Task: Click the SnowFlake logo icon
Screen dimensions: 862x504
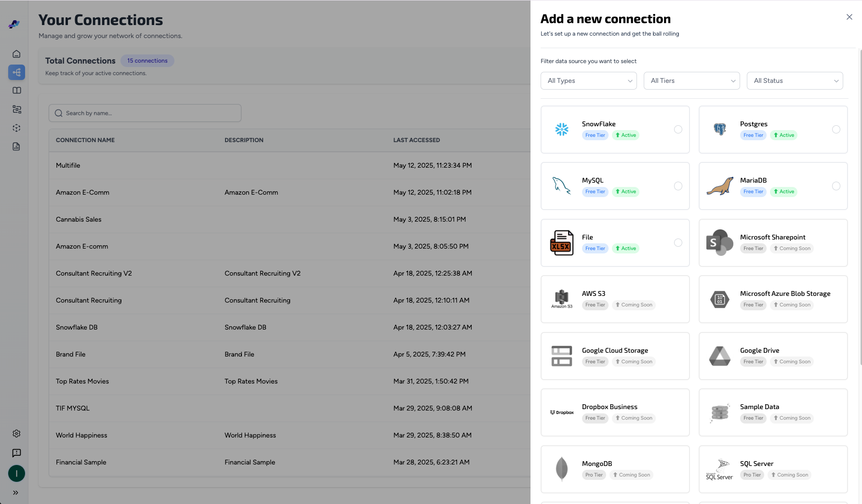Action: click(562, 129)
